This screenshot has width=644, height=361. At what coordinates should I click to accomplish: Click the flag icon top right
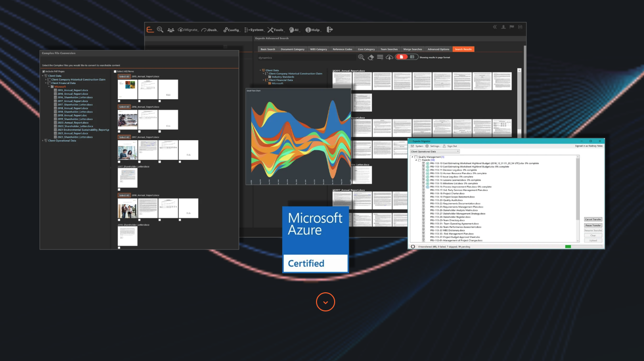512,27
